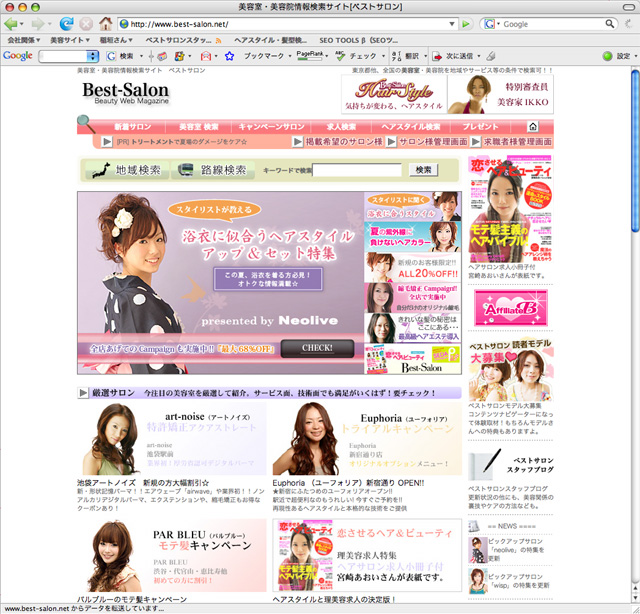Expand the URL bar history dropdown
This screenshot has width=640, height=614.
point(452,24)
